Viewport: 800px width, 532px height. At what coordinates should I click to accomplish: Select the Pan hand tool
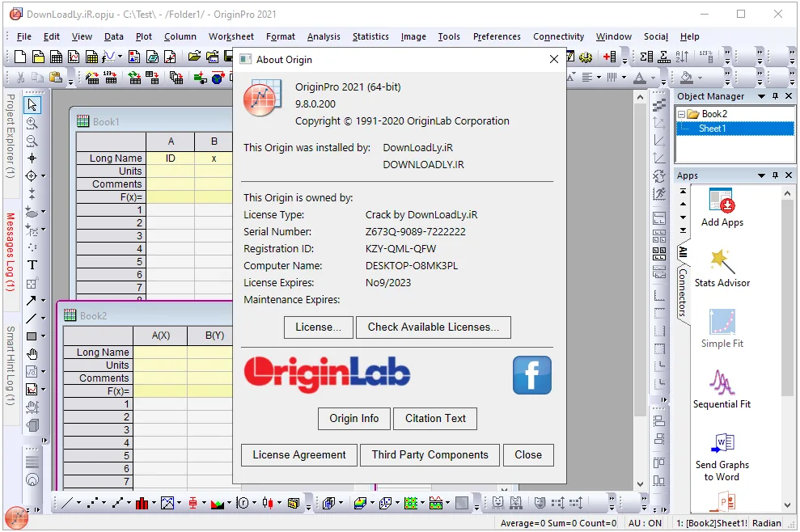tap(32, 354)
